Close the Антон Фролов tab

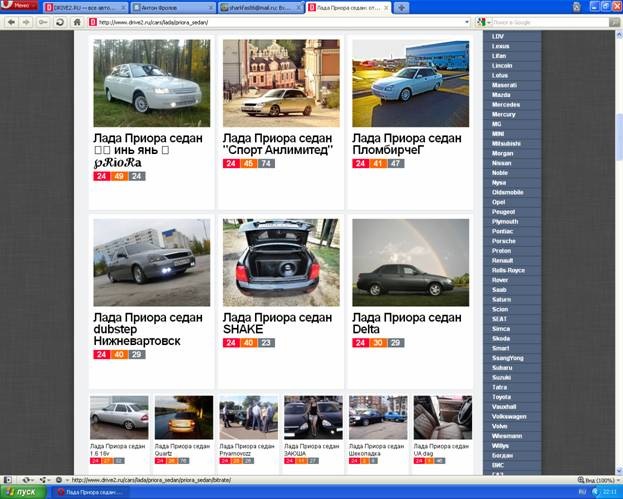211,8
